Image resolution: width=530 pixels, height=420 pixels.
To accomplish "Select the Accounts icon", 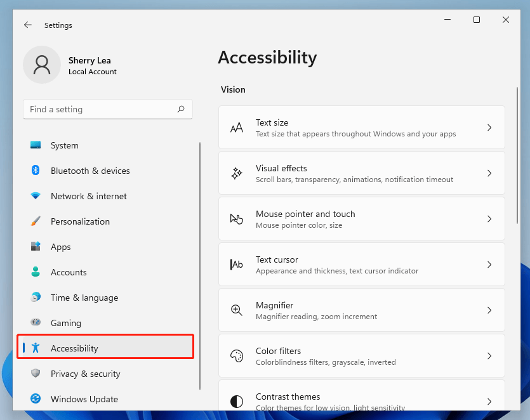I will (x=36, y=272).
